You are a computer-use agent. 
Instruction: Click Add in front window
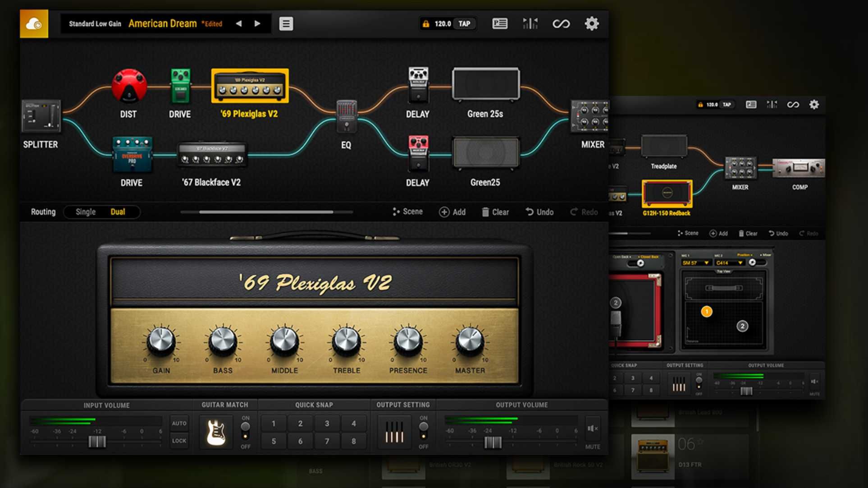click(x=452, y=212)
